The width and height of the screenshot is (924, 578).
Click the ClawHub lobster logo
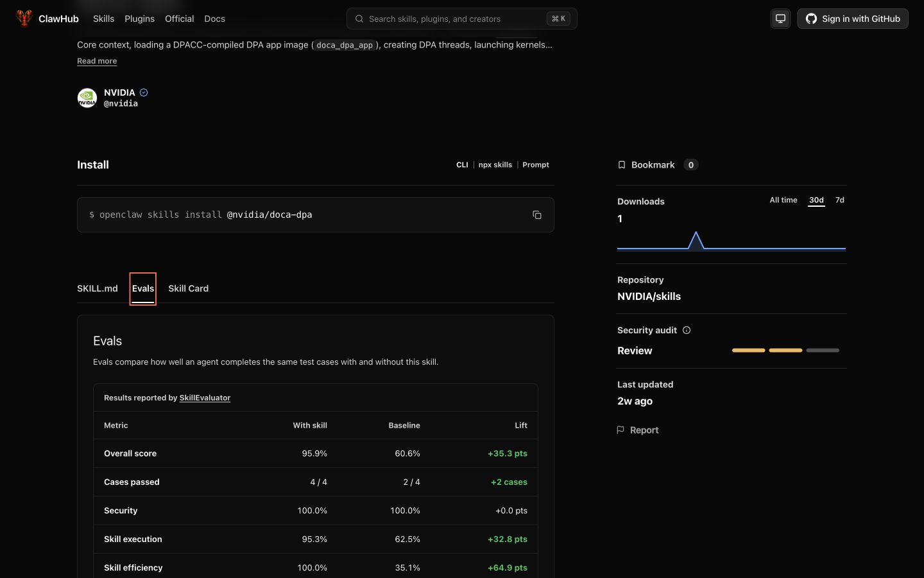pos(24,19)
